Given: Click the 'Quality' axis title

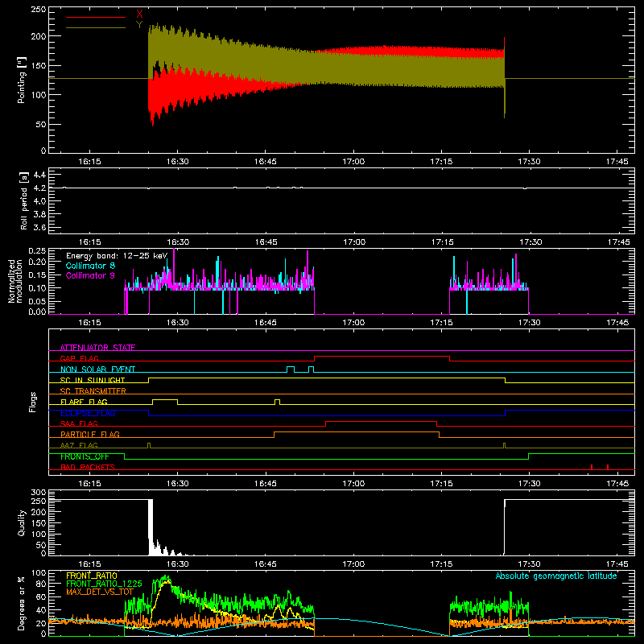Looking at the screenshot, I should 22,522.
